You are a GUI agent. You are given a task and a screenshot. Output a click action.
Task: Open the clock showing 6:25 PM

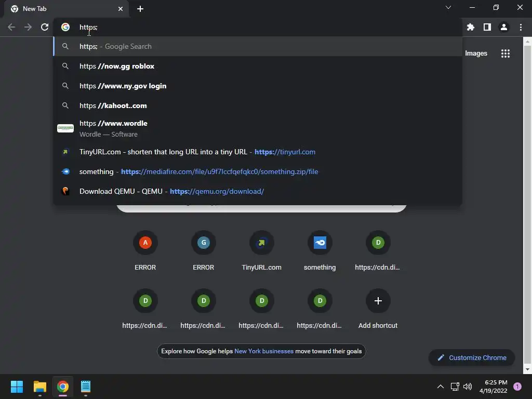(x=494, y=387)
